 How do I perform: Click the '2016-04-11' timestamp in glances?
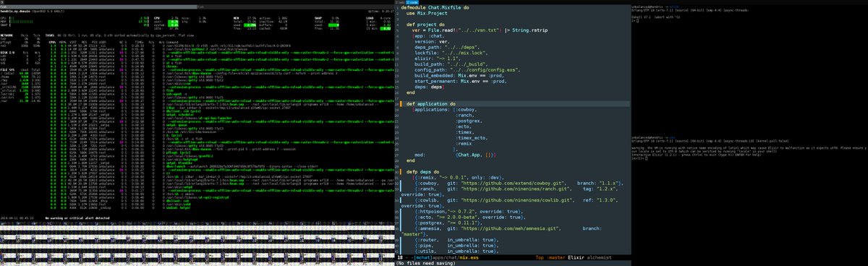click(17, 218)
